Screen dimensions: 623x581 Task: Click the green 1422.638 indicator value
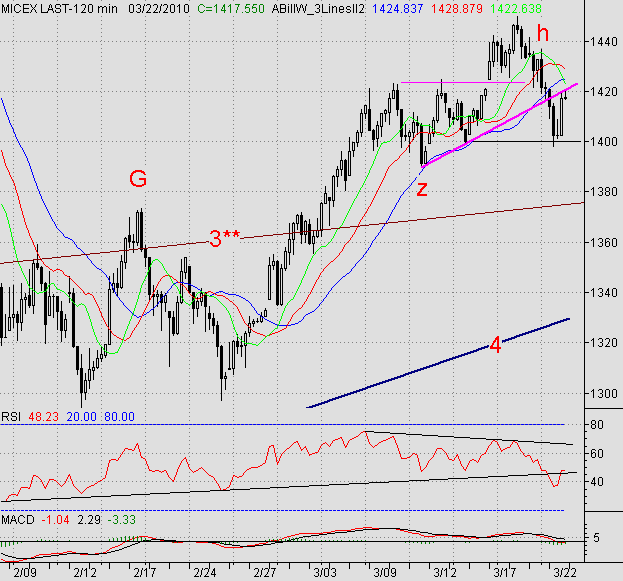(516, 8)
